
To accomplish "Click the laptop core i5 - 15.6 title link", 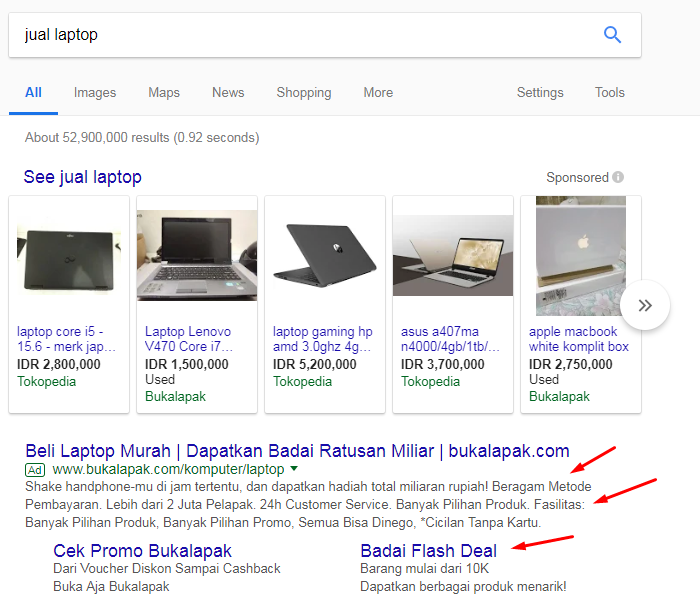I will pos(66,339).
